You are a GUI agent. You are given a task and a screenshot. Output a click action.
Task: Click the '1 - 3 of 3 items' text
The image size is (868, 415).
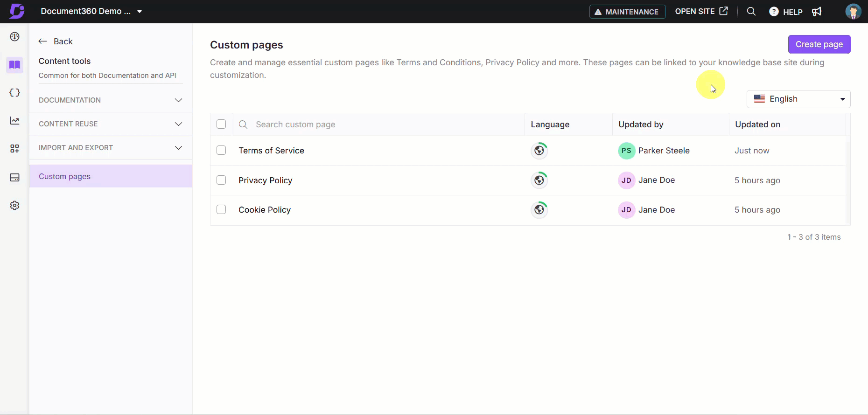click(814, 237)
